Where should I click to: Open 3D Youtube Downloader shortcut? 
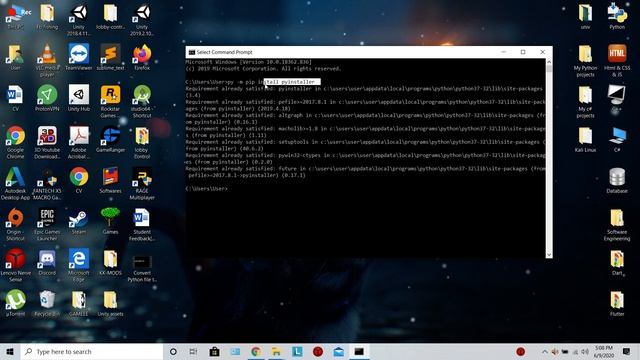tap(47, 142)
